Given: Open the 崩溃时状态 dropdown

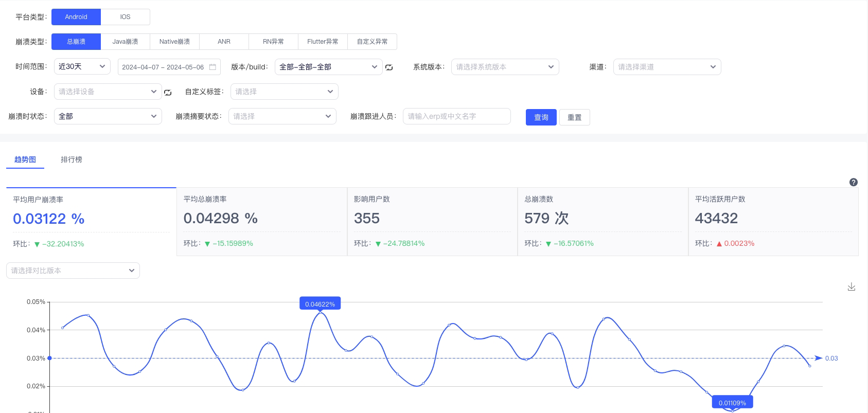Looking at the screenshot, I should 108,116.
